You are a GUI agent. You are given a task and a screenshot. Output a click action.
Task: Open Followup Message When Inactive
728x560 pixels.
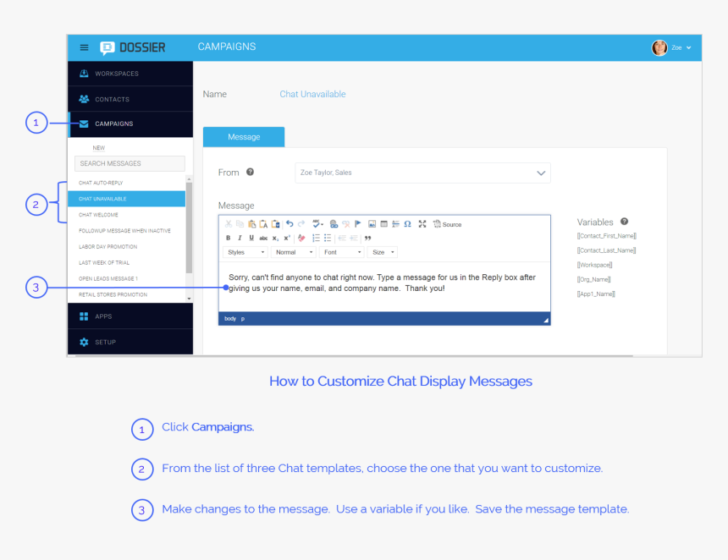tap(126, 231)
